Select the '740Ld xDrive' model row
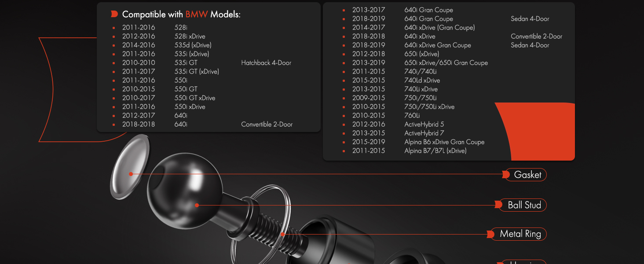Screen dimensions: 644x264 (x=422, y=81)
